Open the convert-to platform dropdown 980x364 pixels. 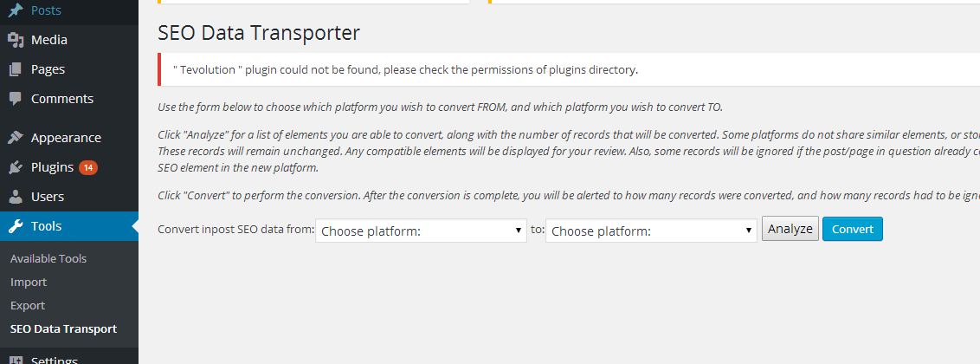(x=651, y=231)
